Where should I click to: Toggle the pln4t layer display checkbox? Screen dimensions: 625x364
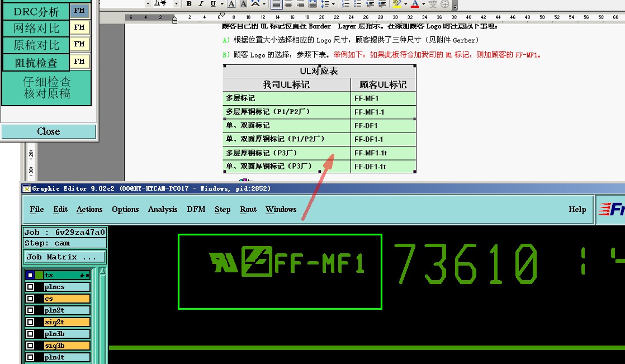pyautogui.click(x=30, y=357)
